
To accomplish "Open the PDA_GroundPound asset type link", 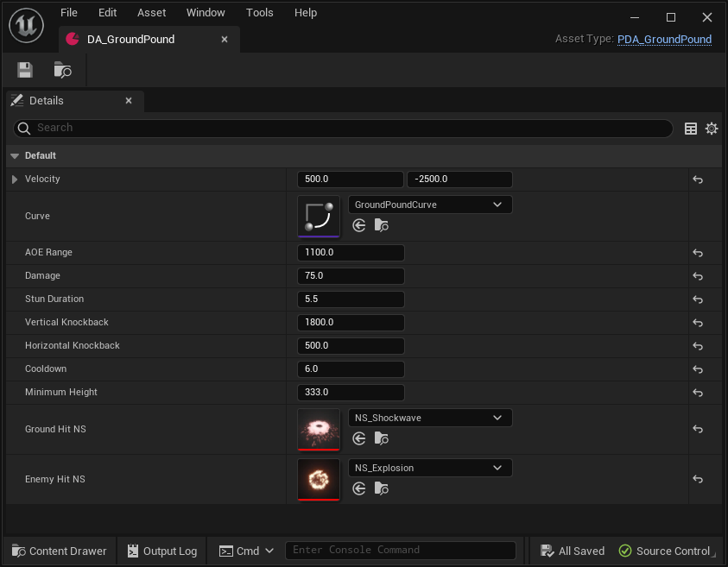I will [x=664, y=40].
